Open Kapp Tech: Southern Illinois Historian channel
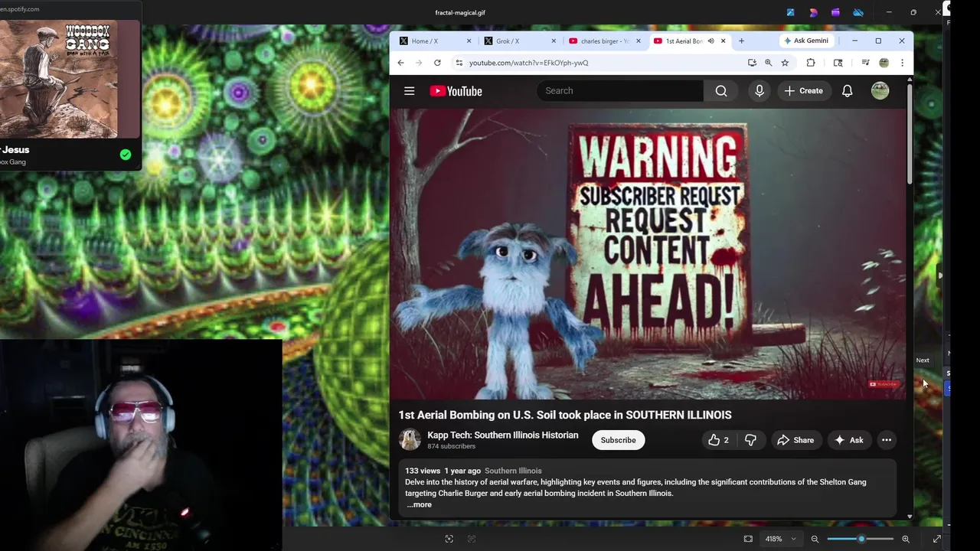980x551 pixels. click(503, 435)
